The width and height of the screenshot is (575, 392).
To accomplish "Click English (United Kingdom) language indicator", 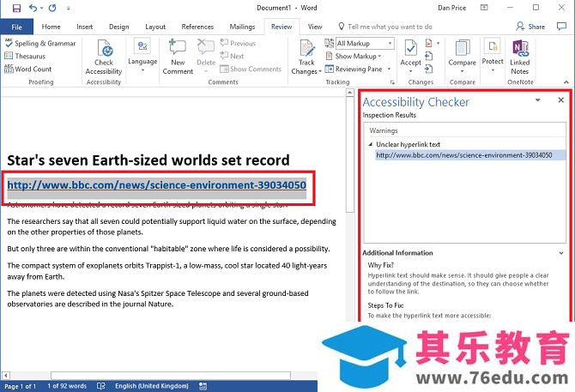I will (152, 386).
